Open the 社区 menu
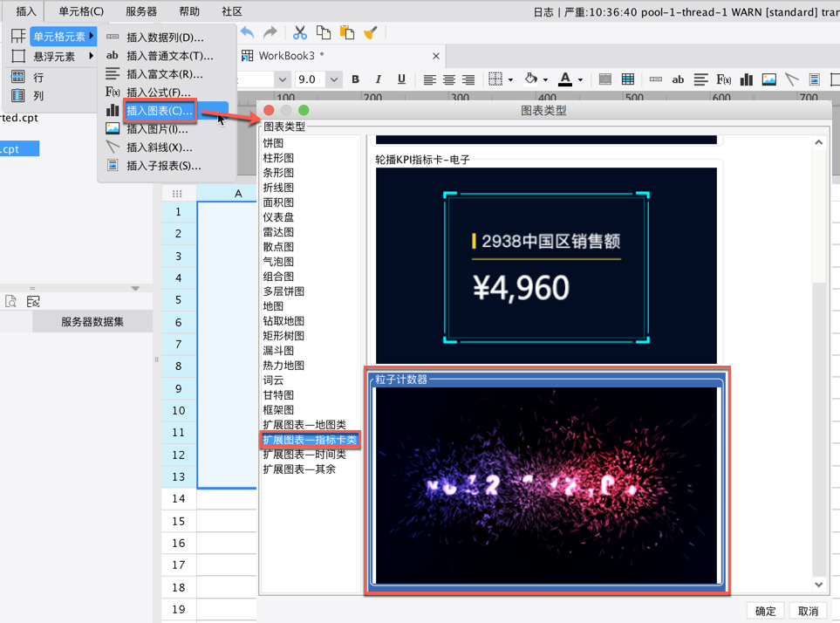 [232, 11]
